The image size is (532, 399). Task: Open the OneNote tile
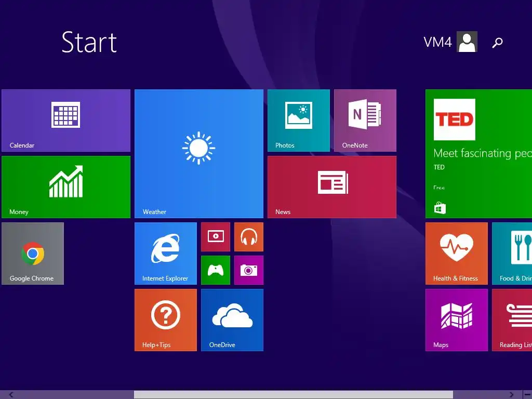[365, 121]
